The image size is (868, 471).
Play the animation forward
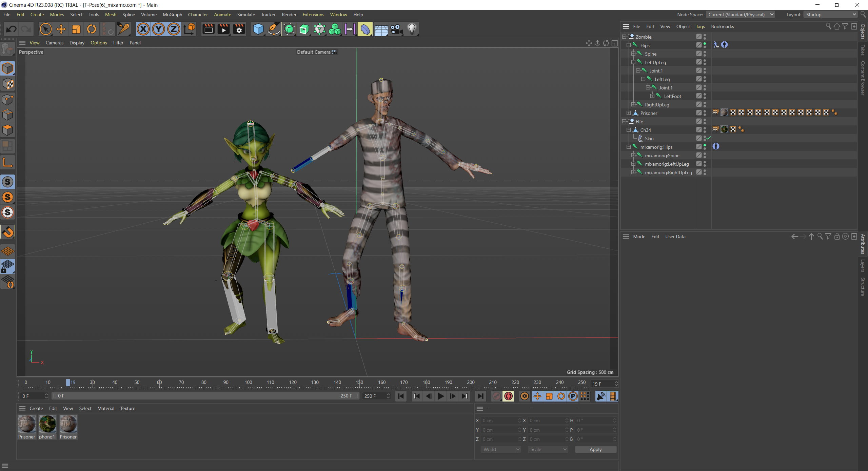coord(440,396)
